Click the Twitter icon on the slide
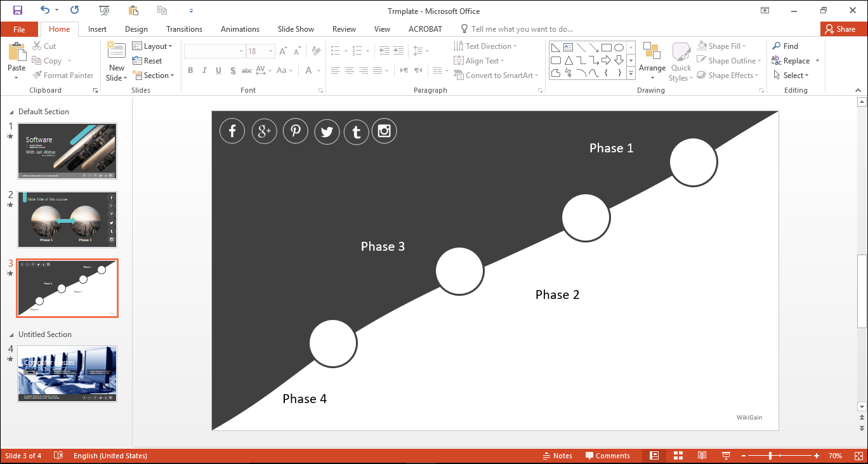Viewport: 868px width, 464px height. (x=327, y=132)
